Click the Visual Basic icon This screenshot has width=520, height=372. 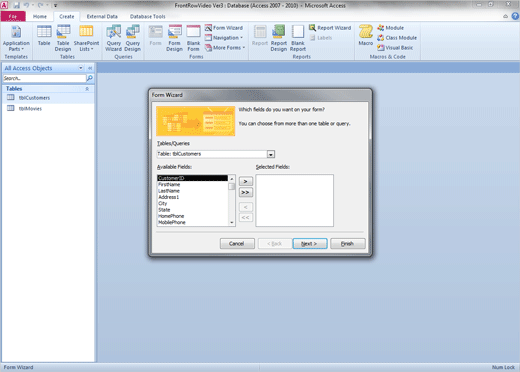click(x=381, y=48)
